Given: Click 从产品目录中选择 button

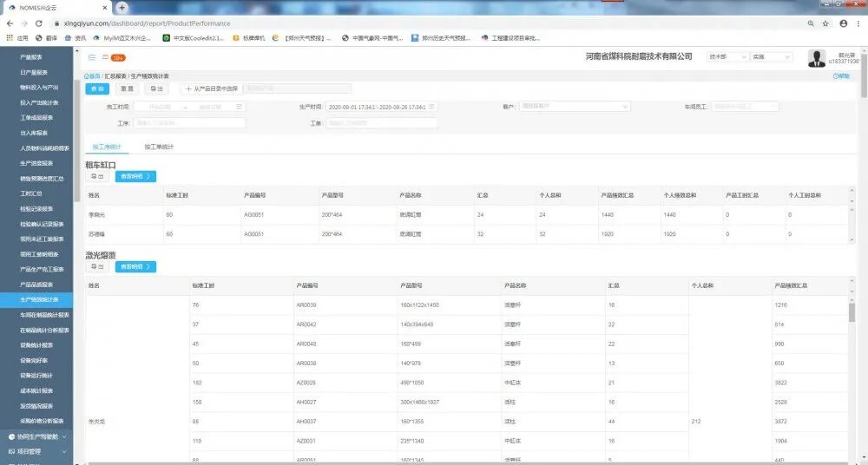Looking at the screenshot, I should 212,88.
